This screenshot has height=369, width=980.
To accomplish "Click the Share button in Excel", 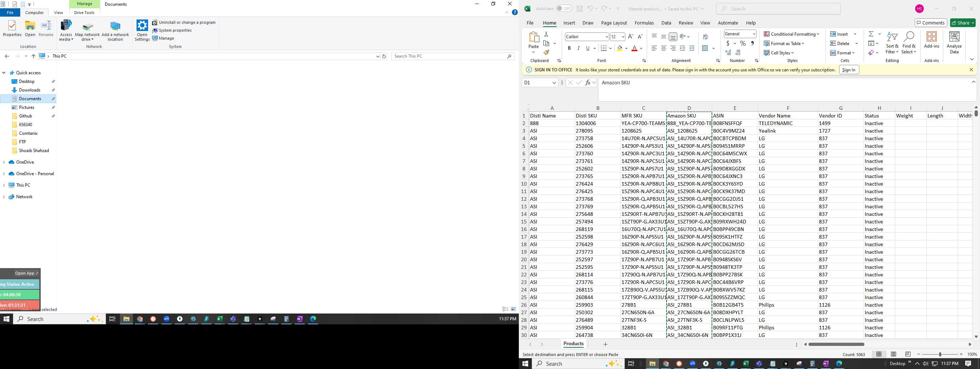I will 963,23.
